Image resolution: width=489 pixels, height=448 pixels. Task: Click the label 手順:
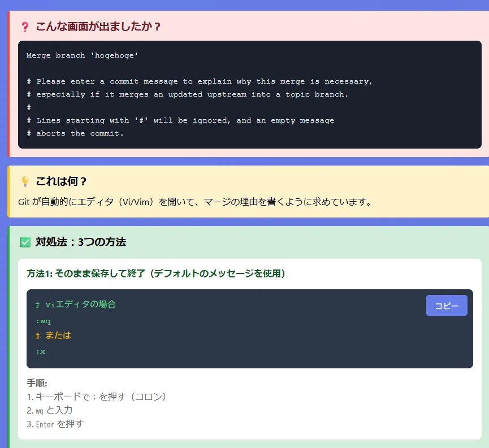coord(37,383)
